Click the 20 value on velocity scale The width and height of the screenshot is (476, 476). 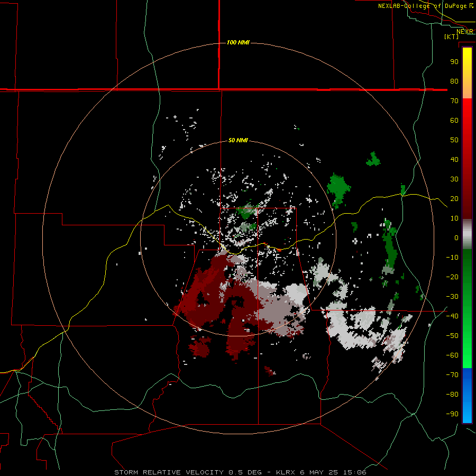click(x=454, y=198)
